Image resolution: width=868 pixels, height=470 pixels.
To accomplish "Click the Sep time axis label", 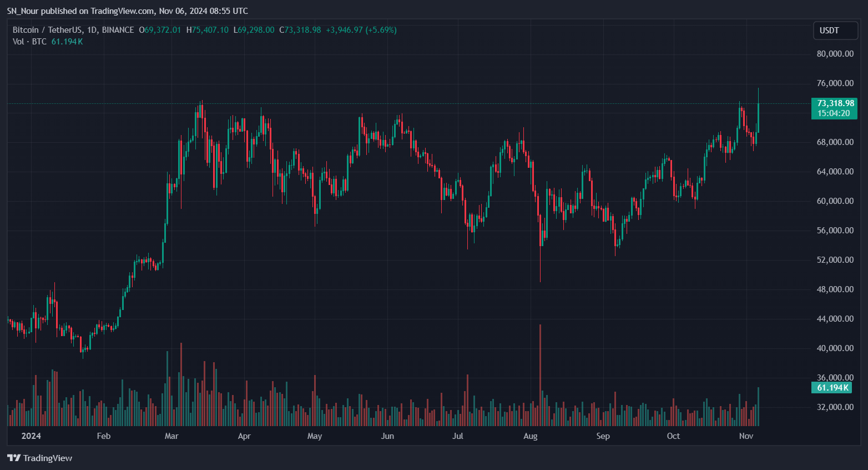I will [x=603, y=436].
